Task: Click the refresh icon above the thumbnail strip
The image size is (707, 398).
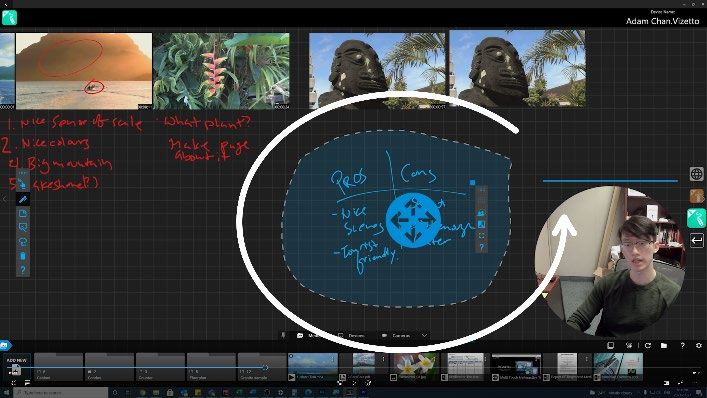Action: (x=648, y=346)
